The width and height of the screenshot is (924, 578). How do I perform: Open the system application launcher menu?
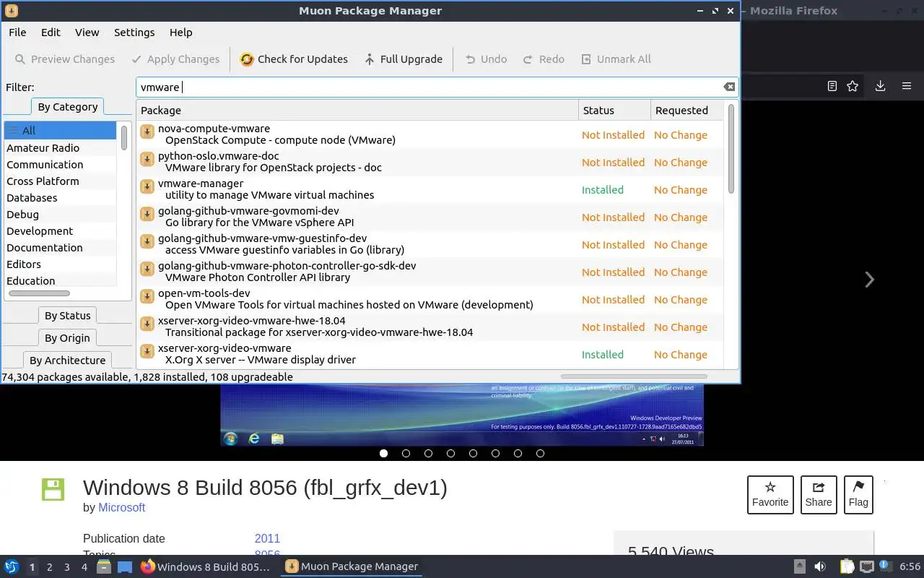click(11, 567)
